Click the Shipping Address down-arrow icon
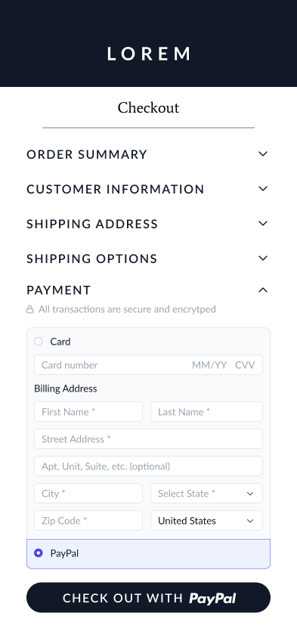The width and height of the screenshot is (297, 644). [x=263, y=224]
